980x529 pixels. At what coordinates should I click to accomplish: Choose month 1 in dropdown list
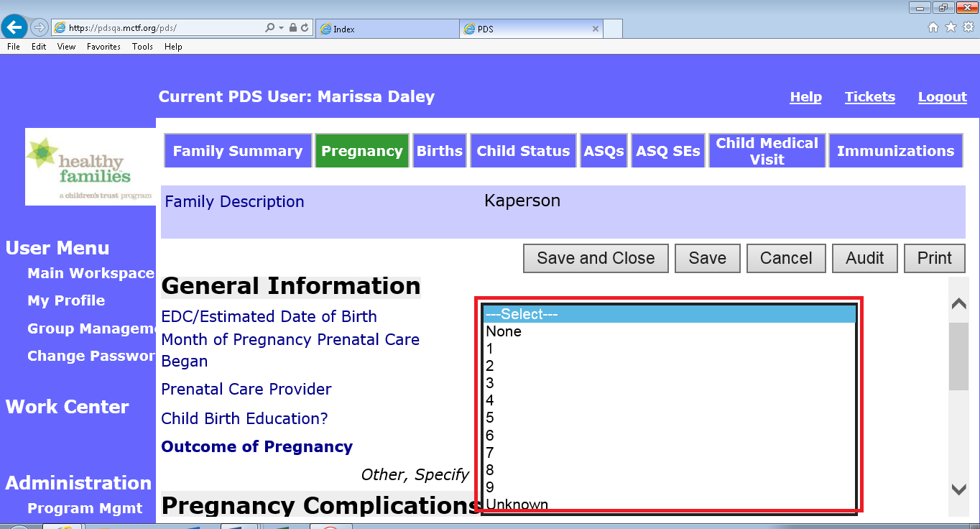coord(669,349)
